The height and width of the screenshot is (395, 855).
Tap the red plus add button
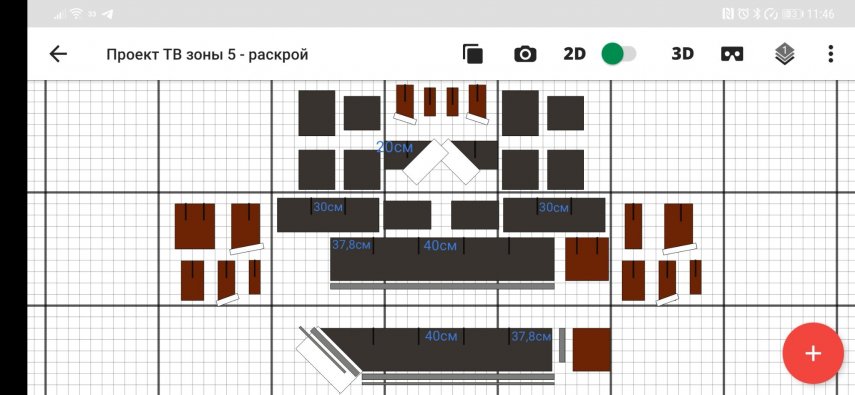pyautogui.click(x=812, y=353)
